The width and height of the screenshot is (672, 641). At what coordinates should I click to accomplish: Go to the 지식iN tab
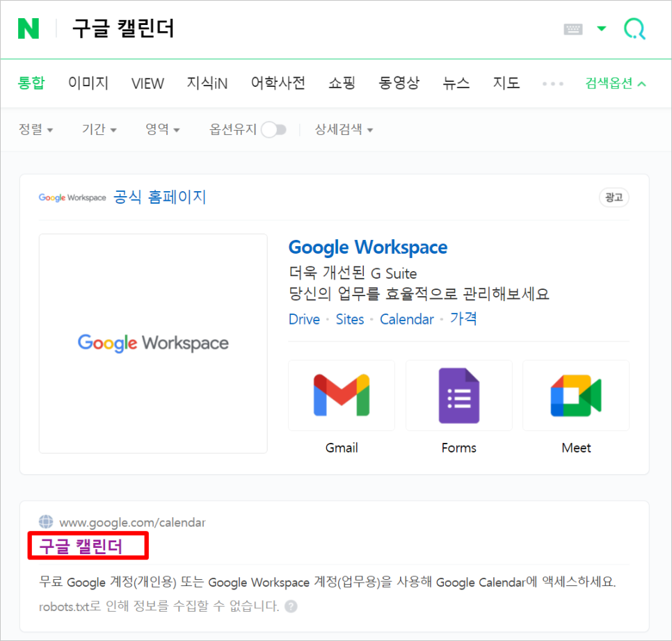(x=207, y=83)
